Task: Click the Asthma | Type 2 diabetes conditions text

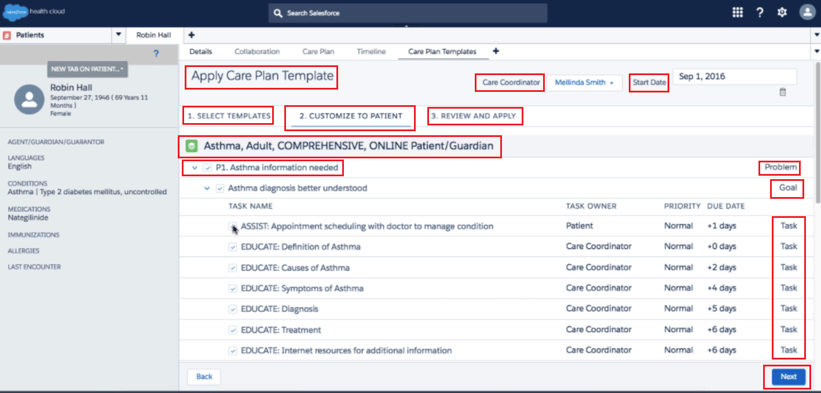Action: tap(87, 192)
